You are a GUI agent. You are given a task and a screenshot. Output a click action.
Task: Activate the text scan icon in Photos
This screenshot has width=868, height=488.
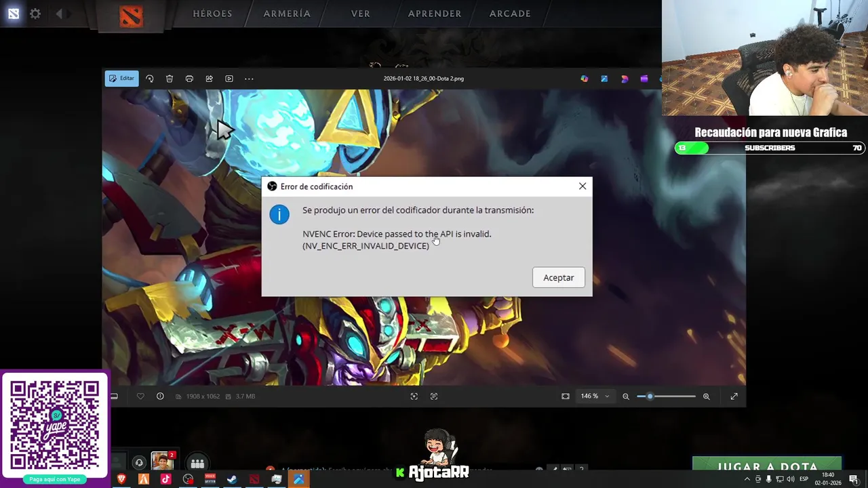coord(434,396)
